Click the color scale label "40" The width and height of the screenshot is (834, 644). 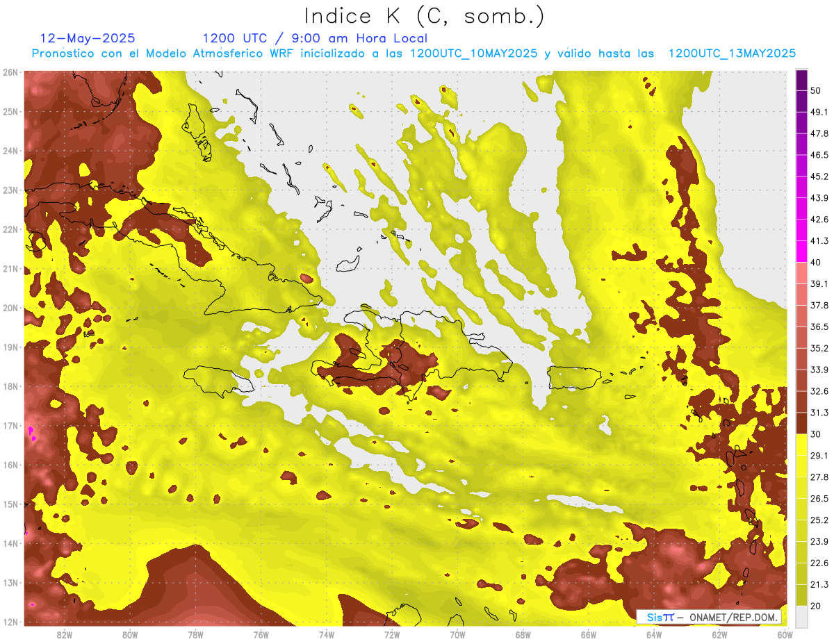pos(815,262)
